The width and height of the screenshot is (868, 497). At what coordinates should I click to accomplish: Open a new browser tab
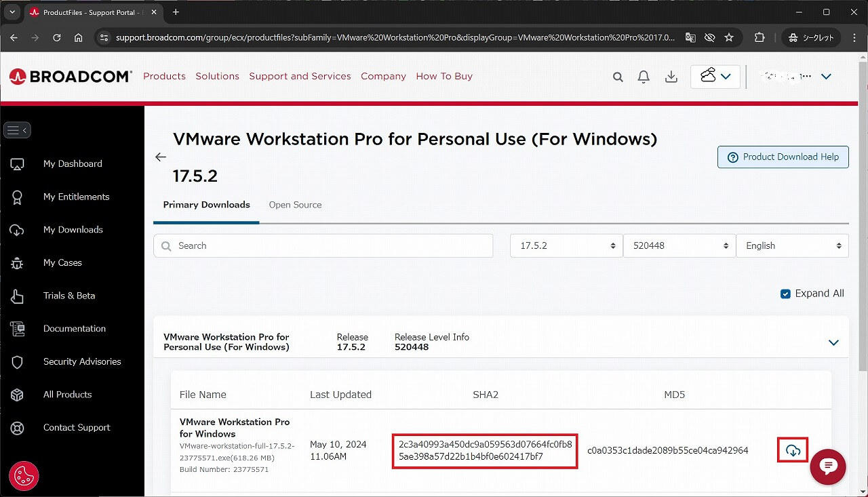pyautogui.click(x=176, y=12)
